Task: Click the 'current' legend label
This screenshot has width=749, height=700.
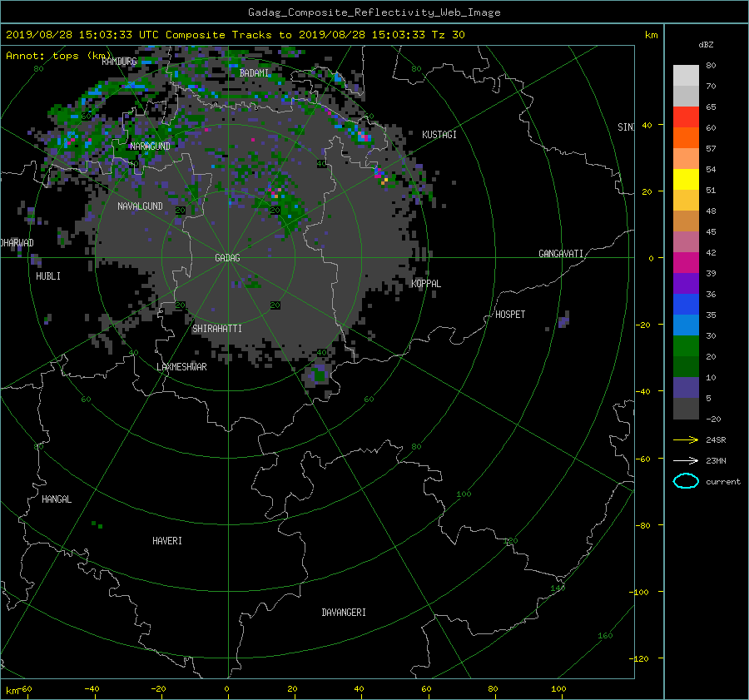Action: point(723,482)
